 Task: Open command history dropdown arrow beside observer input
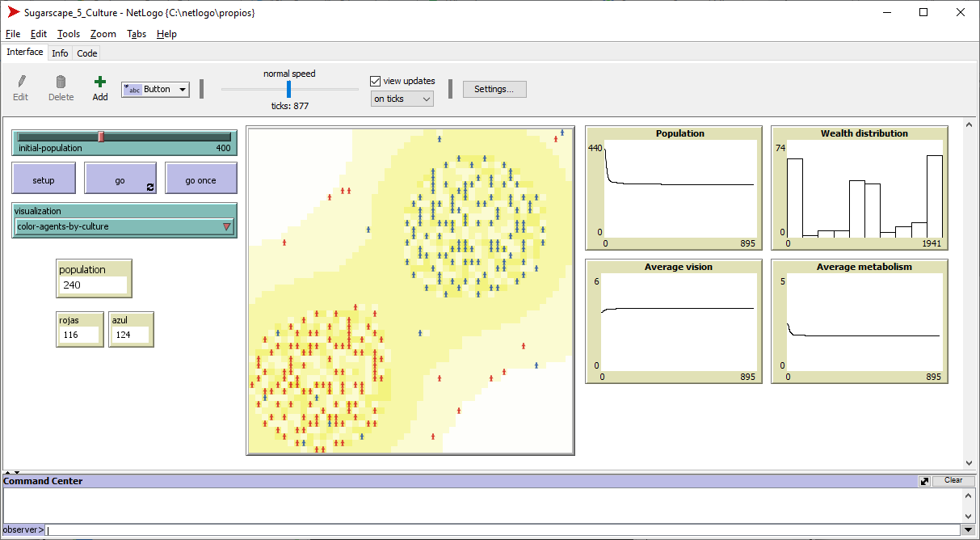click(x=967, y=530)
